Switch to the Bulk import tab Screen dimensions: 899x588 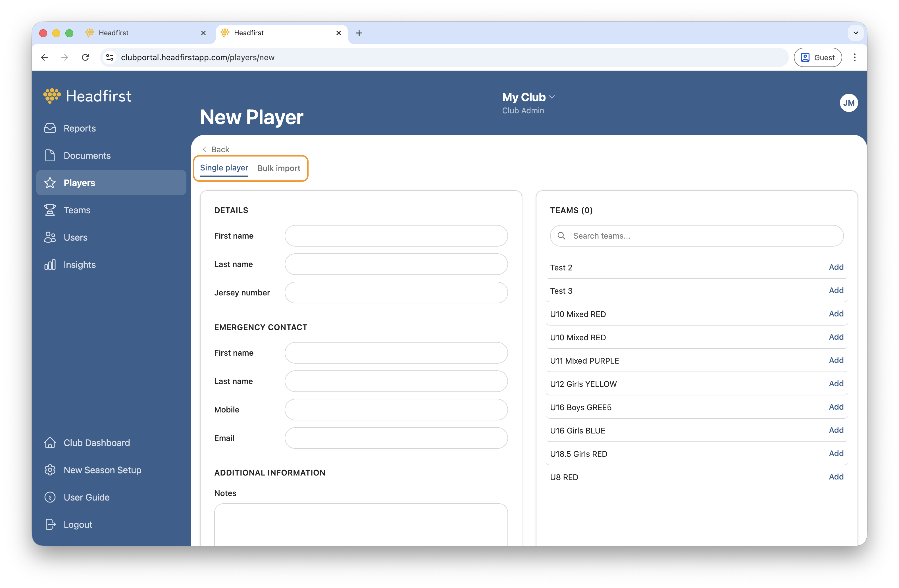[279, 168]
